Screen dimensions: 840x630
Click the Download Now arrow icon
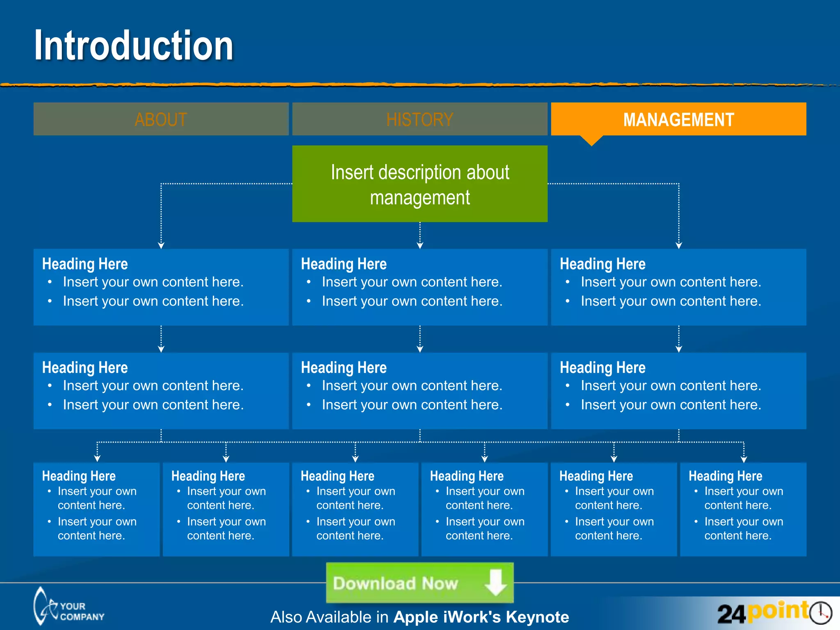coord(495,582)
